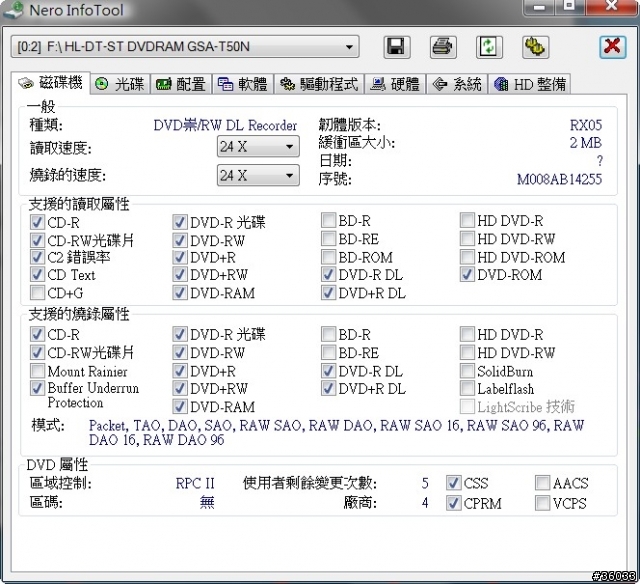The height and width of the screenshot is (584, 640).
Task: Click the Refresh icon in toolbar
Action: 489,47
